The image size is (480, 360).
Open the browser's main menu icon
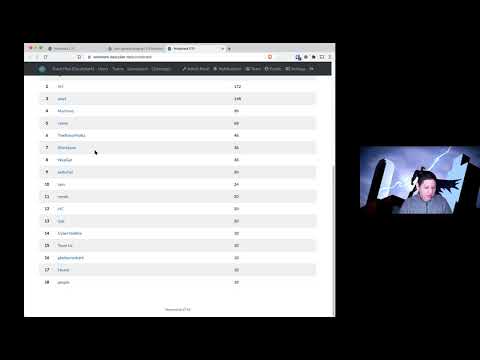(x=329, y=57)
